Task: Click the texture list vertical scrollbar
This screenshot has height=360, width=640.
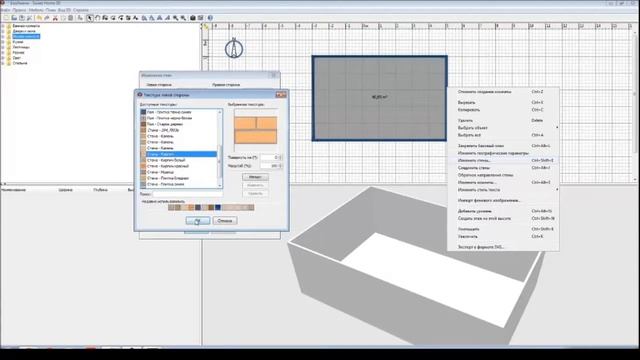Action: [220, 149]
